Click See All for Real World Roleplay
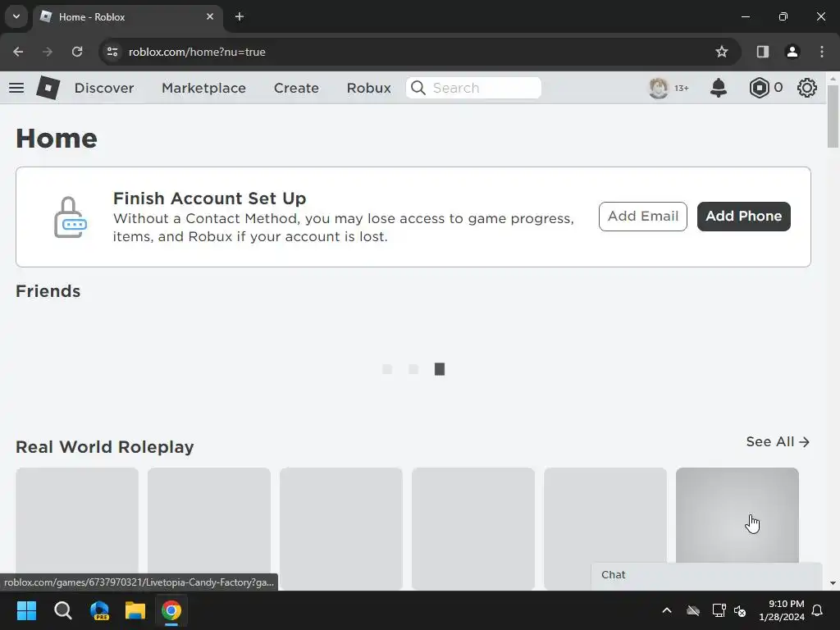Viewport: 840px width, 630px height. pyautogui.click(x=778, y=442)
